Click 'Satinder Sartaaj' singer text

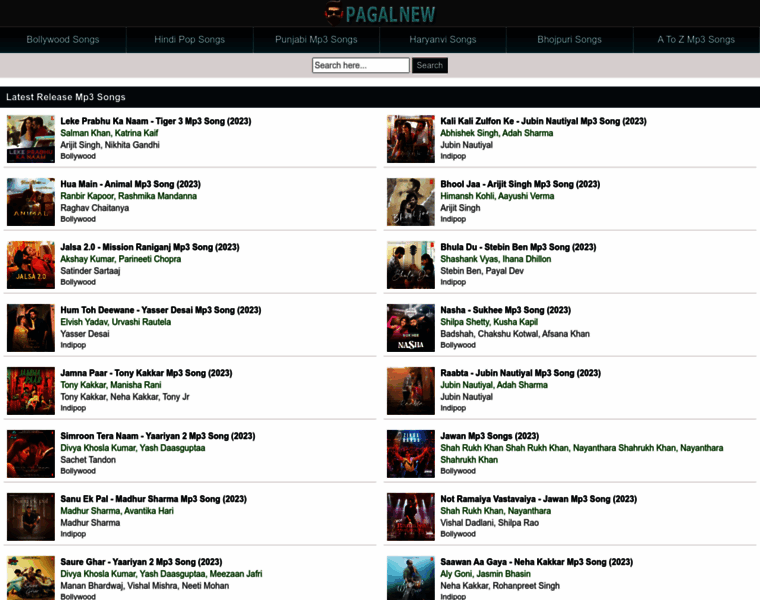[x=90, y=271]
